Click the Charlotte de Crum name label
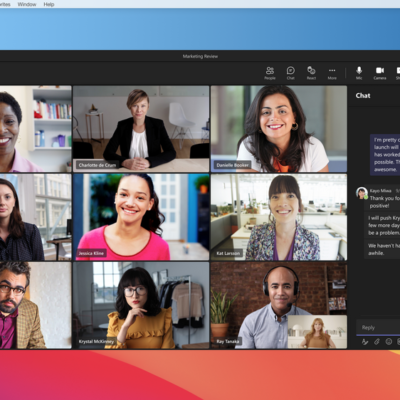This screenshot has height=400, width=400. coord(97,165)
